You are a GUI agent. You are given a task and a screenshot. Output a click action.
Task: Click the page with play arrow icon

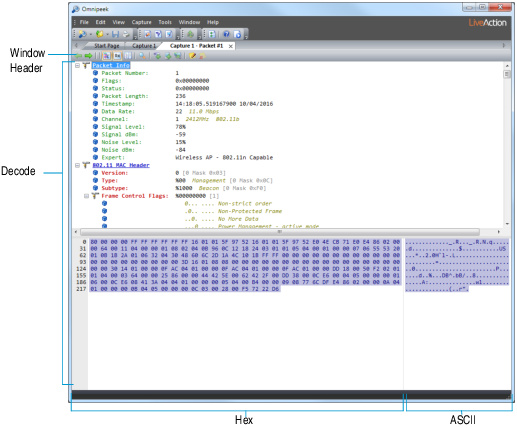(237, 34)
